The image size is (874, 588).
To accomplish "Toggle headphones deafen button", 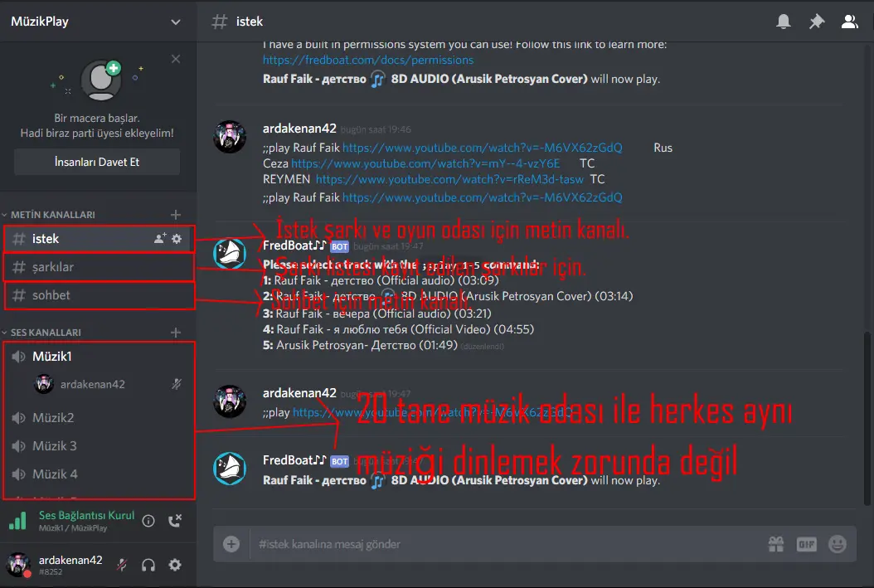I will click(148, 565).
